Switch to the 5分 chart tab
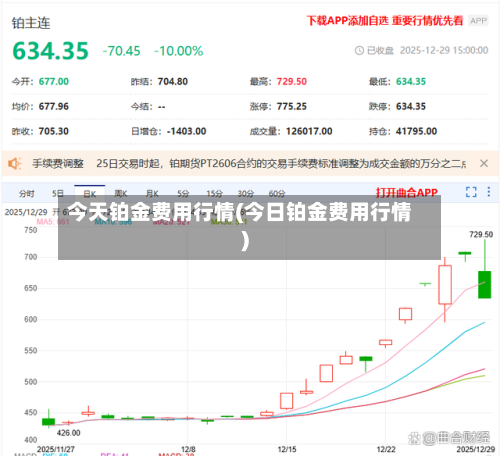 [x=183, y=193]
